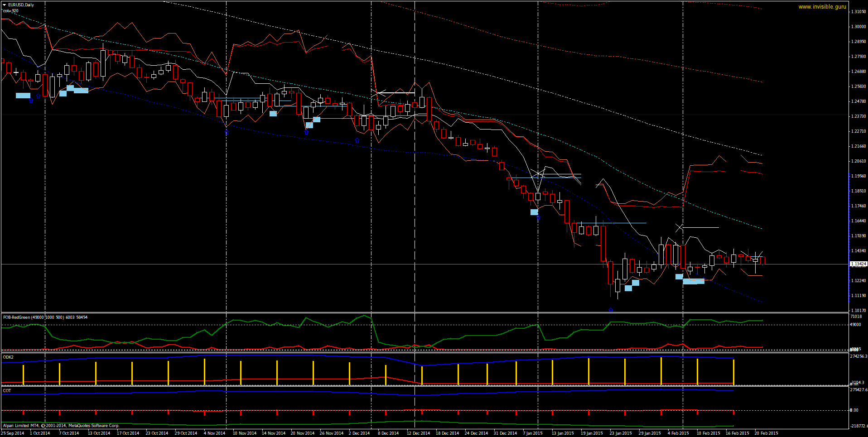
Task: Select the COT indicator window label
Action: (7, 391)
